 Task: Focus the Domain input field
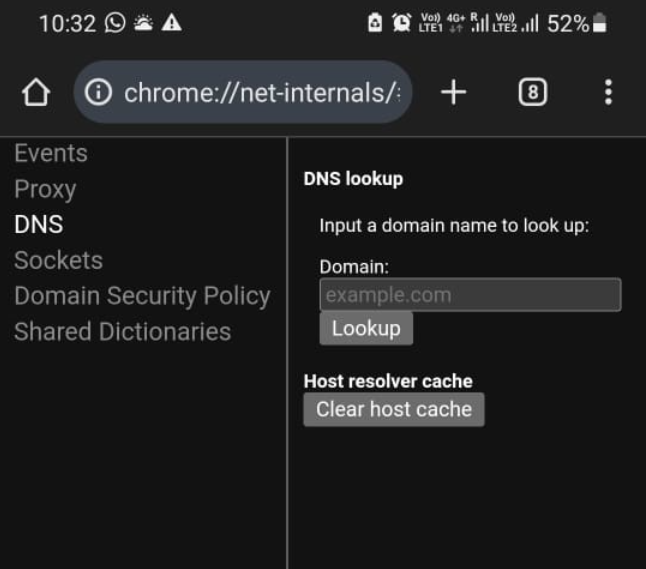click(470, 295)
